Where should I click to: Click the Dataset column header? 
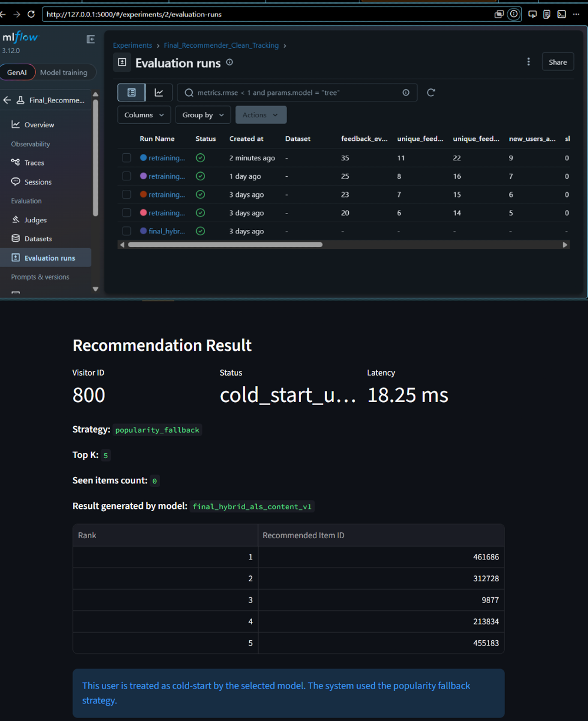point(298,139)
